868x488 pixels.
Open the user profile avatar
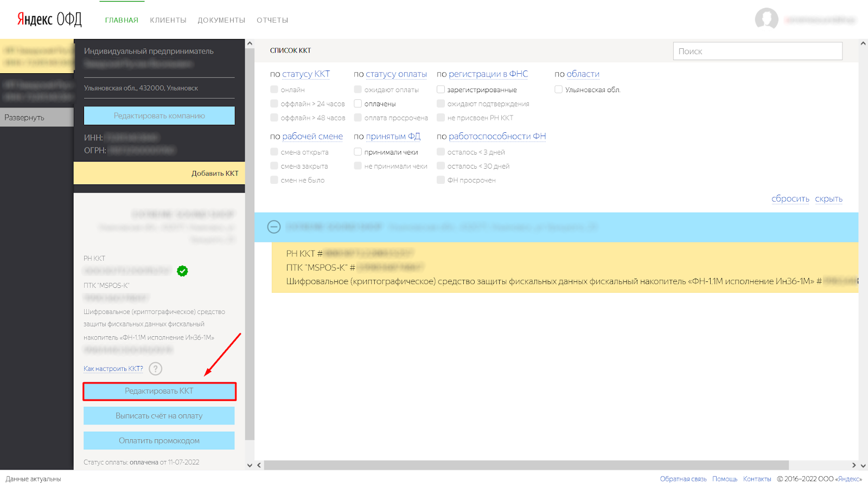click(x=767, y=20)
